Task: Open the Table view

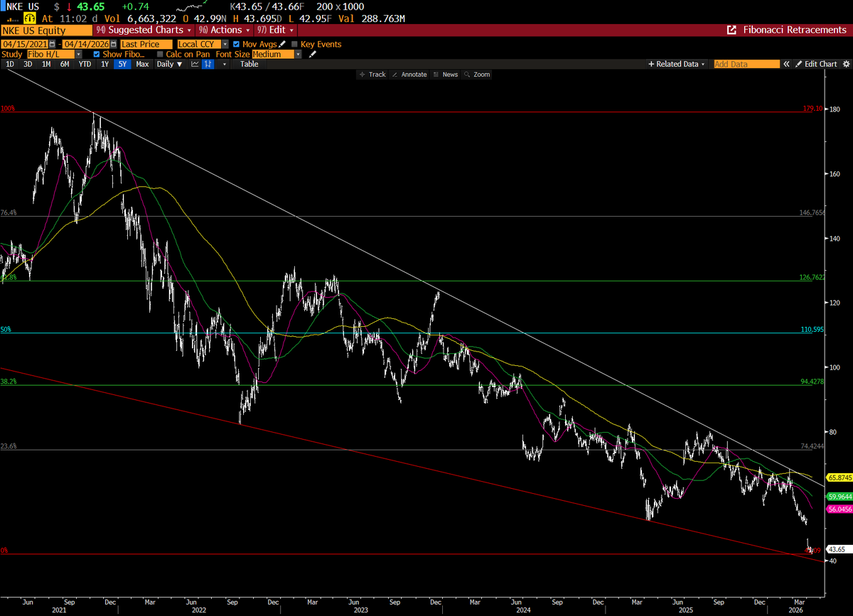Action: [x=250, y=64]
